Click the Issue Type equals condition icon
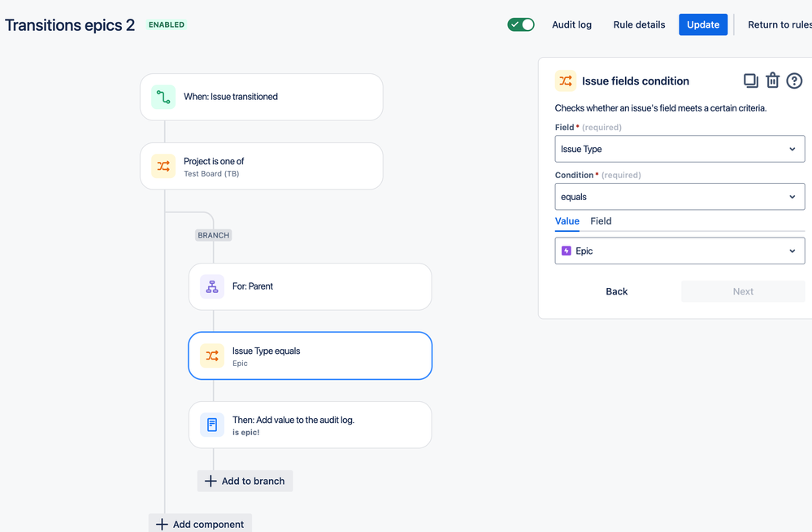 click(x=212, y=355)
